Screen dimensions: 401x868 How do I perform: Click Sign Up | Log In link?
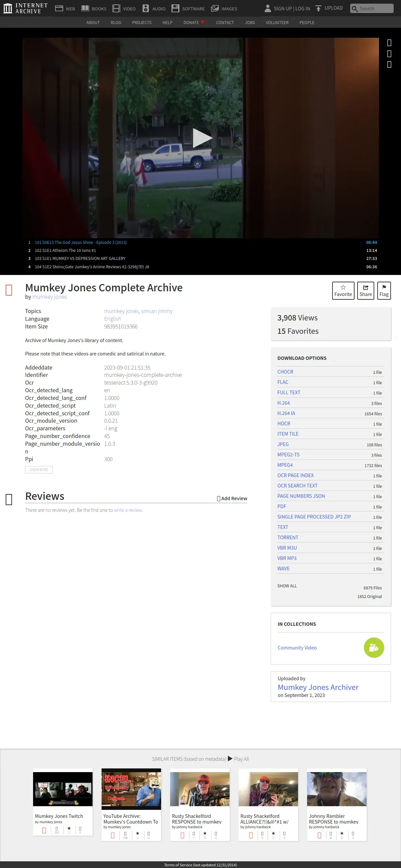tap(292, 8)
